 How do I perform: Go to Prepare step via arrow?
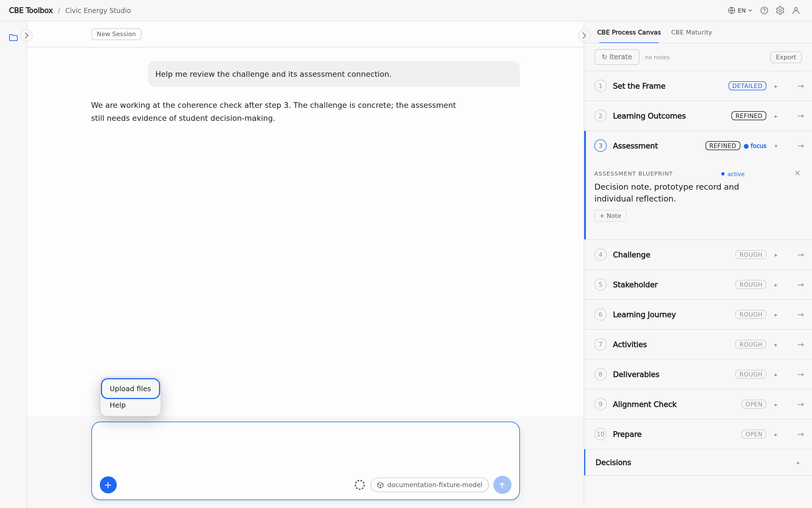pyautogui.click(x=801, y=434)
